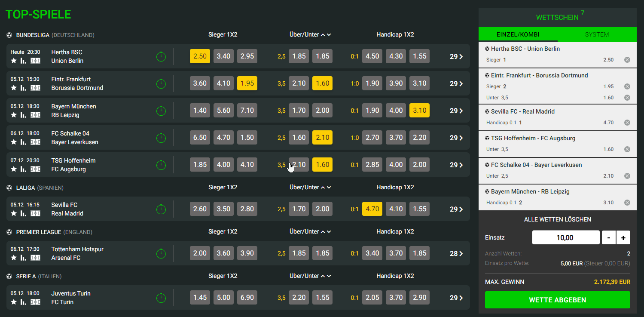Screen dimensions: 644x317
Task: Favorite the Hertha BSC match via star icon
Action: click(x=13, y=61)
